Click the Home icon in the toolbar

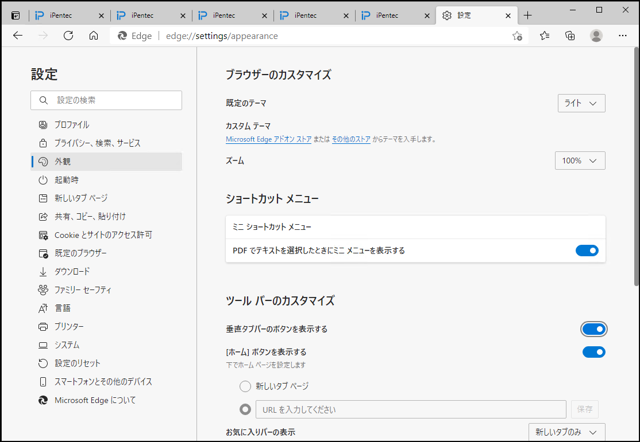[93, 36]
